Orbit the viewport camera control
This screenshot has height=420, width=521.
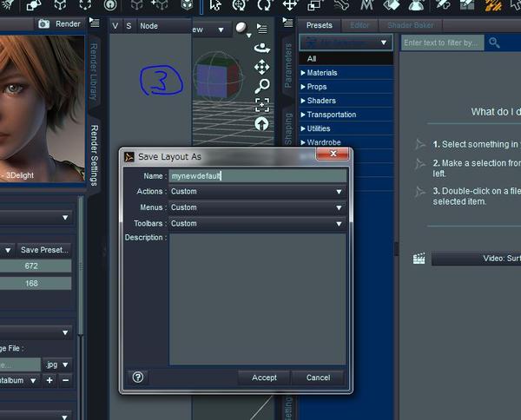pyautogui.click(x=262, y=48)
